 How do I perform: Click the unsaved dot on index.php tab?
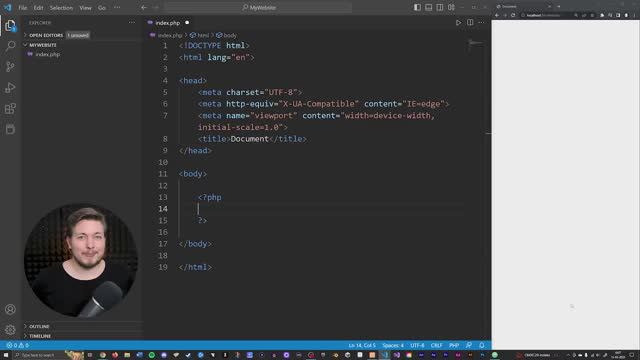(187, 23)
